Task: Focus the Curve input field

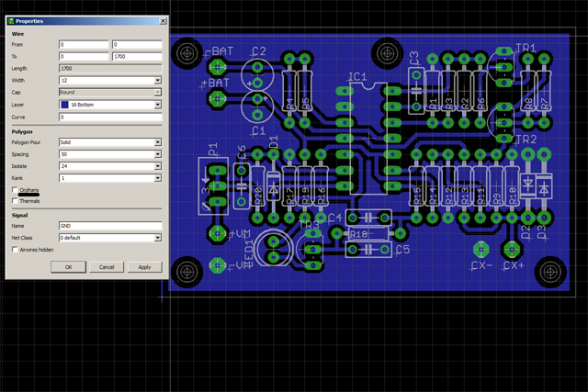Action: point(110,118)
